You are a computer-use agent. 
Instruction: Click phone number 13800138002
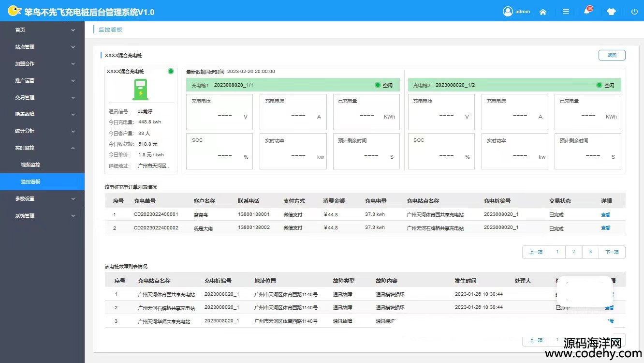[x=254, y=227]
